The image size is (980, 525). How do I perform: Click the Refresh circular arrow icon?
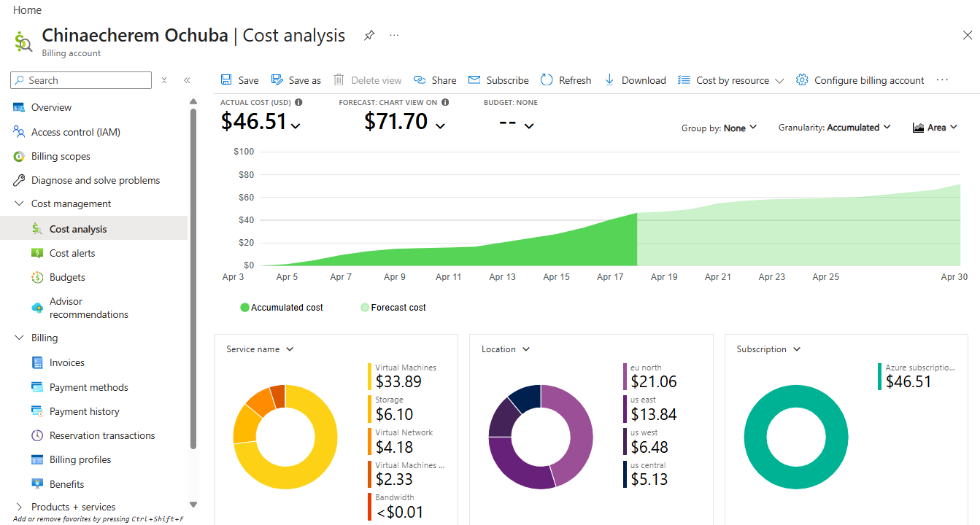pos(547,80)
